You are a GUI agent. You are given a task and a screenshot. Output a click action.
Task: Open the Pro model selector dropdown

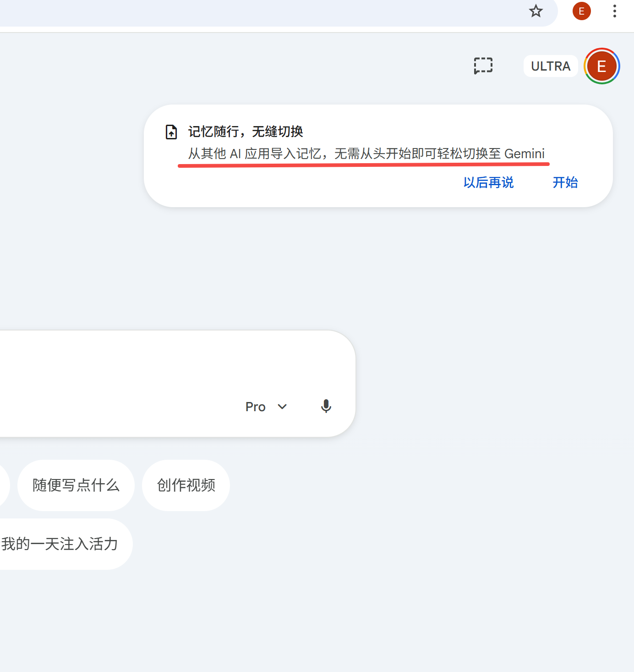[266, 407]
